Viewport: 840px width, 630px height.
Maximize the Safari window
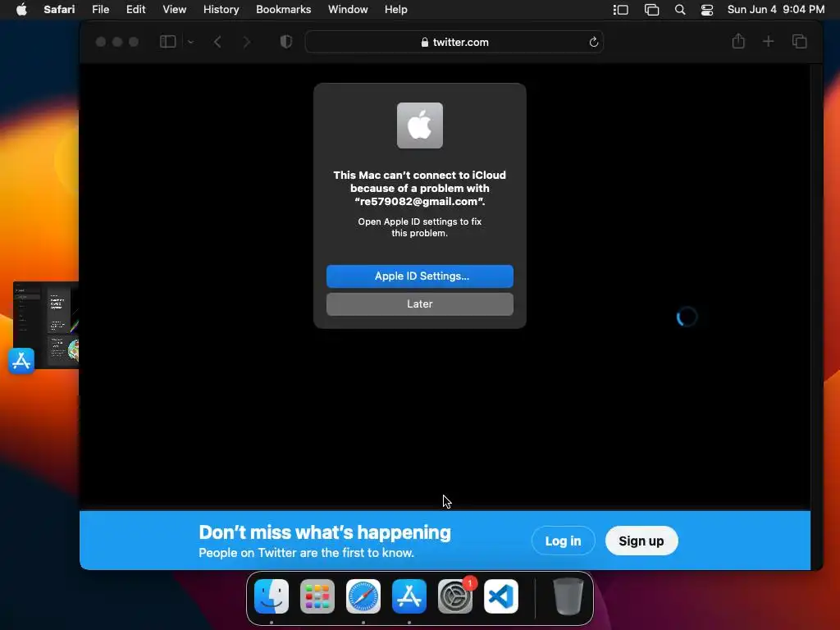click(134, 42)
